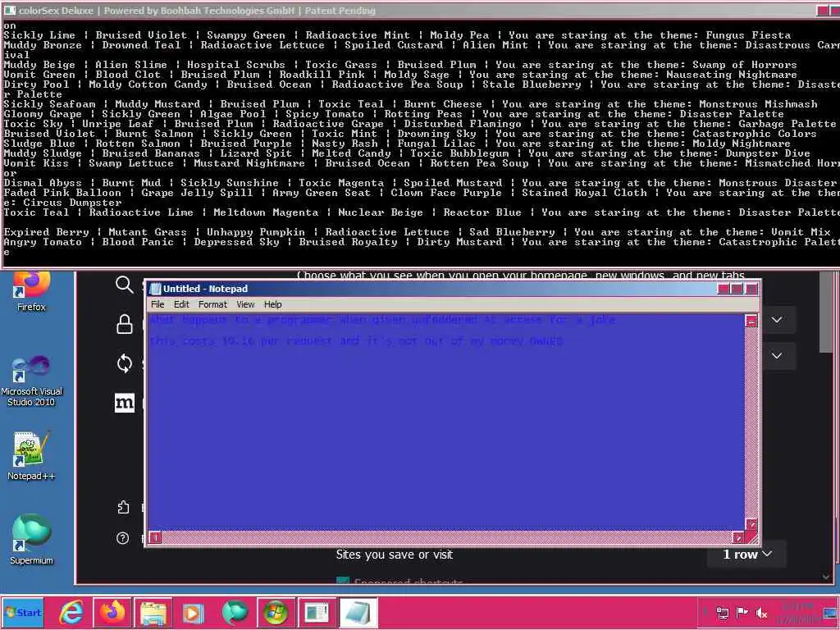Screen dimensions: 840x630
Task: Open the Start menu
Action: tap(22, 612)
